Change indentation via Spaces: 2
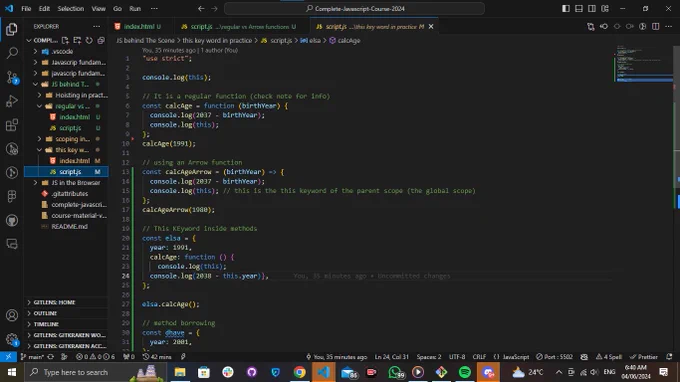 (x=429, y=357)
